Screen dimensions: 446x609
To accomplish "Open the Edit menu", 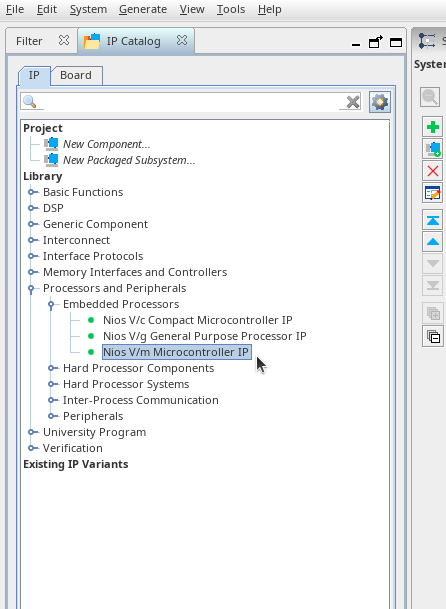I will point(47,9).
